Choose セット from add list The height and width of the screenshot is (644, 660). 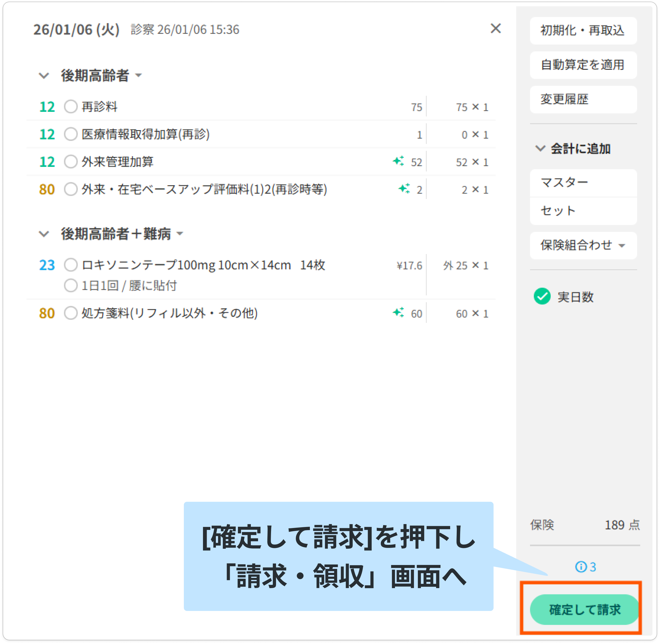[x=583, y=211]
